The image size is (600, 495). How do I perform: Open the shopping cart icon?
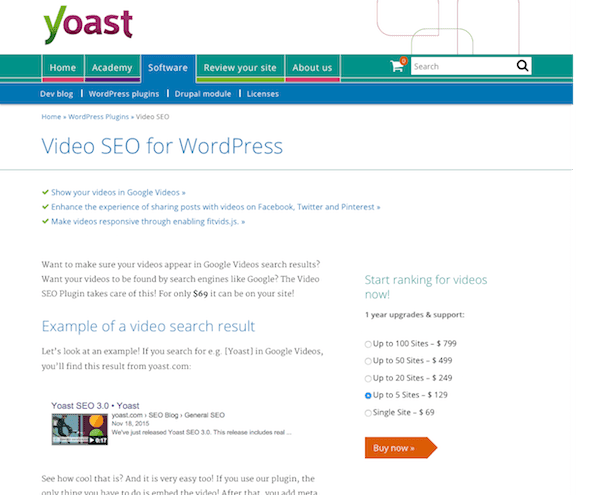pyautogui.click(x=397, y=67)
